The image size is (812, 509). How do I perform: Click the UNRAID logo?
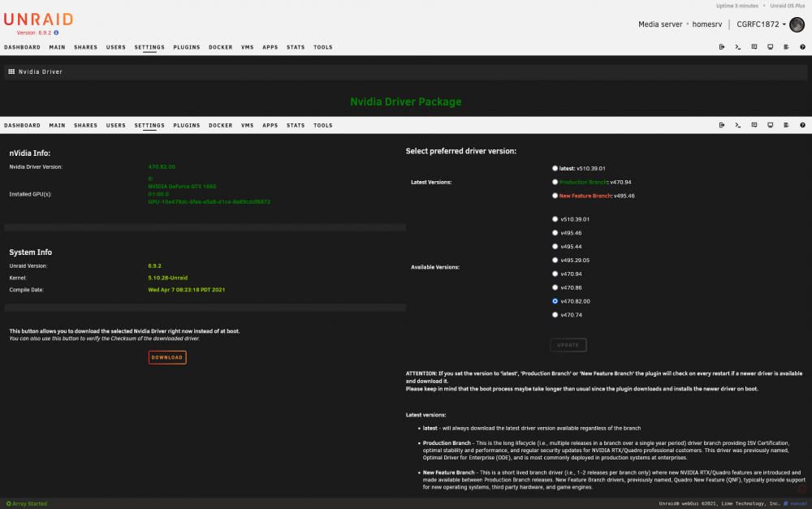coord(38,19)
